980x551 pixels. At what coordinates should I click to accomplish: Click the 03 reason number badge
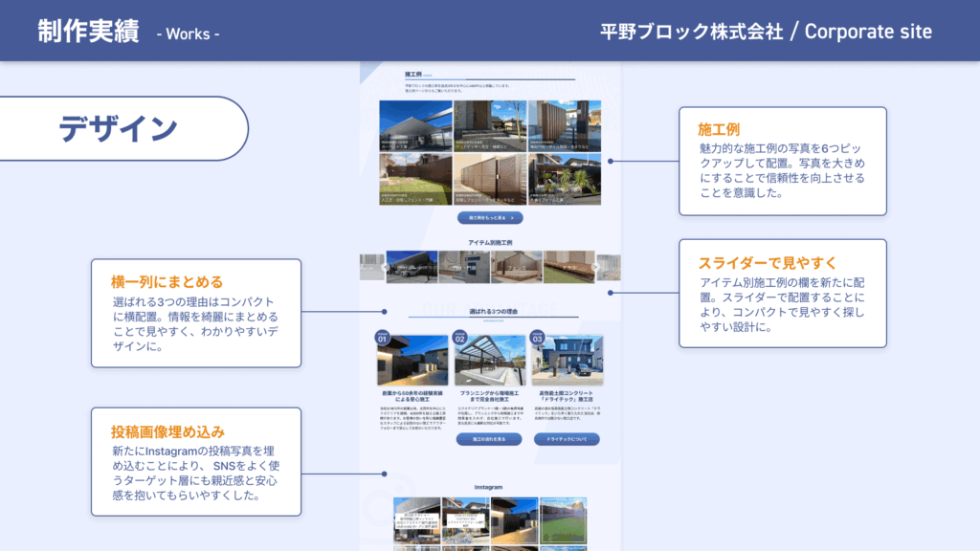click(x=537, y=339)
